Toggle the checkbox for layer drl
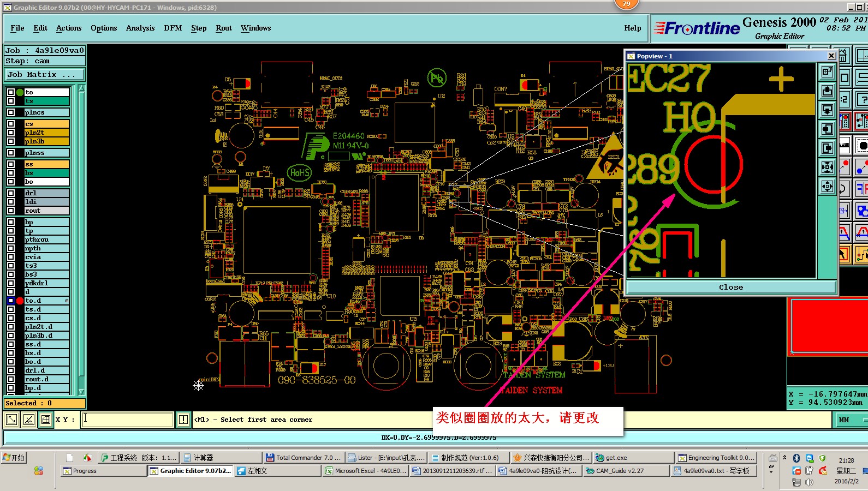The width and height of the screenshot is (868, 491). coord(11,193)
